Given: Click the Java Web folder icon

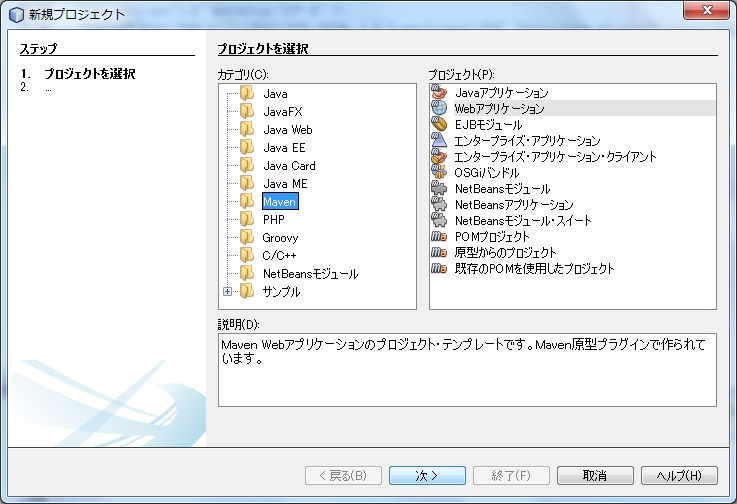Looking at the screenshot, I should [247, 129].
